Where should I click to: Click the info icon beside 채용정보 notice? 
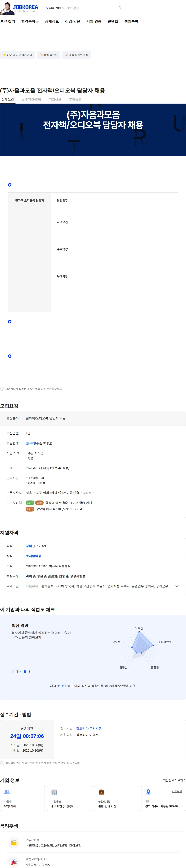2,389
